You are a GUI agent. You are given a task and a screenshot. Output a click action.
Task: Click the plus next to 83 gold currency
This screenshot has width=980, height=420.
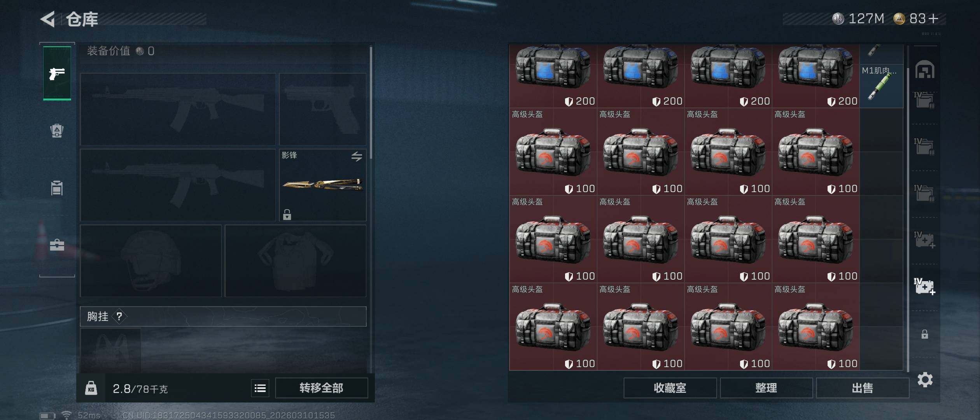(933, 18)
